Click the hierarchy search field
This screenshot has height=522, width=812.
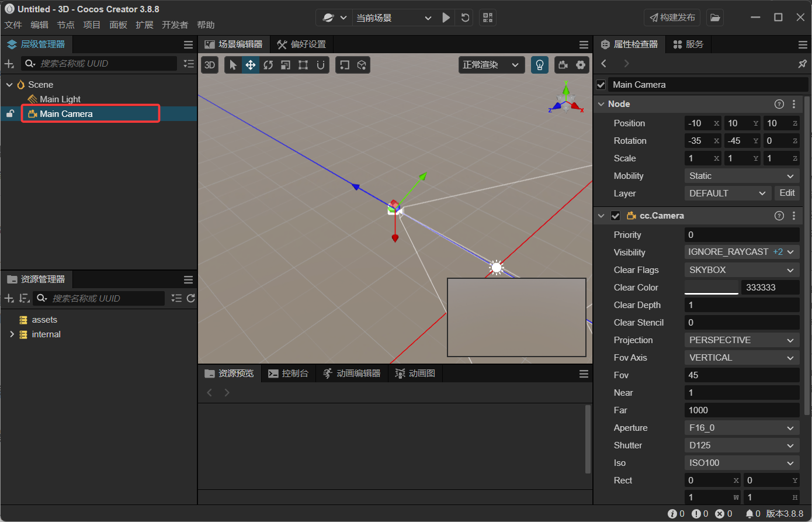(99, 64)
